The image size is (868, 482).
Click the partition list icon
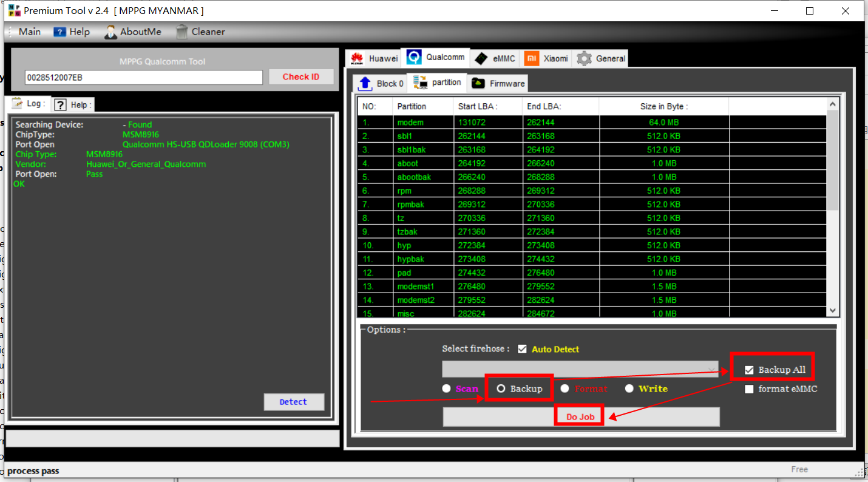click(420, 83)
